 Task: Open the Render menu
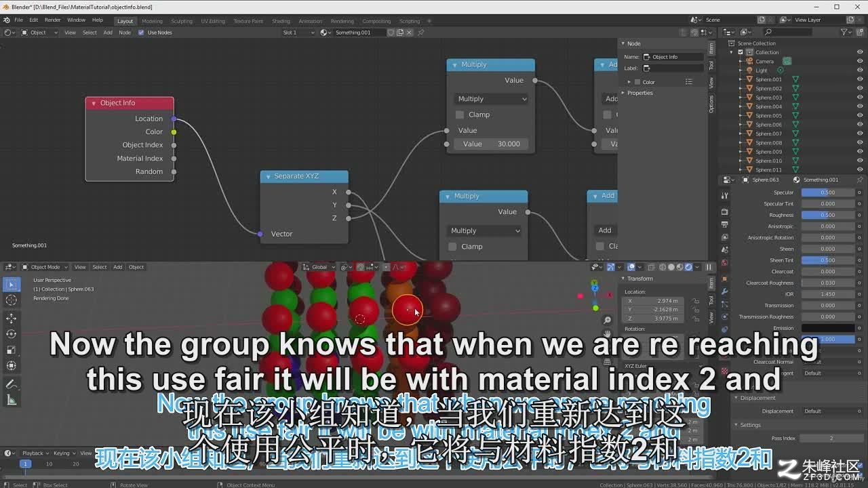(x=53, y=20)
